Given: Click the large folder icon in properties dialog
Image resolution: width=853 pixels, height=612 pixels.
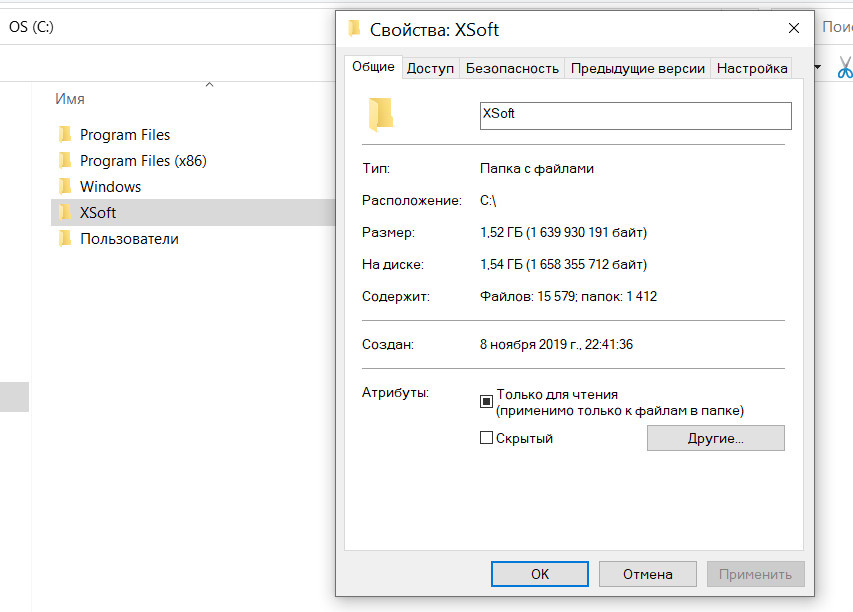Looking at the screenshot, I should tap(380, 115).
